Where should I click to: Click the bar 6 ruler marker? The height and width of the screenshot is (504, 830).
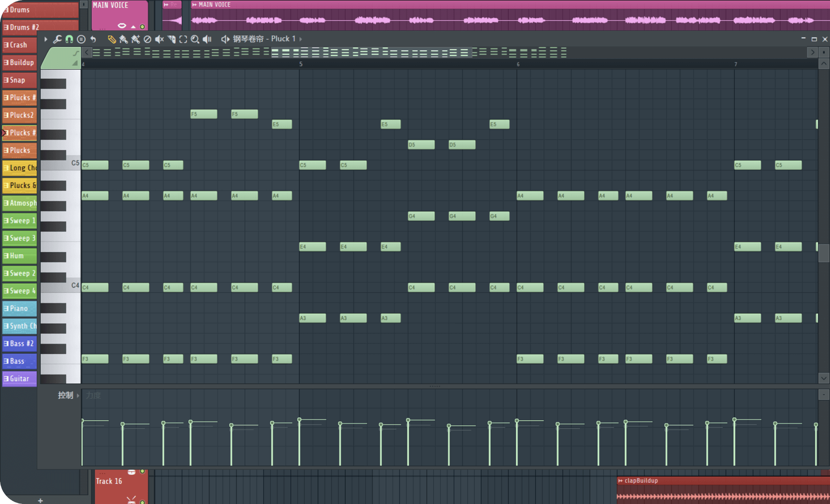(518, 64)
